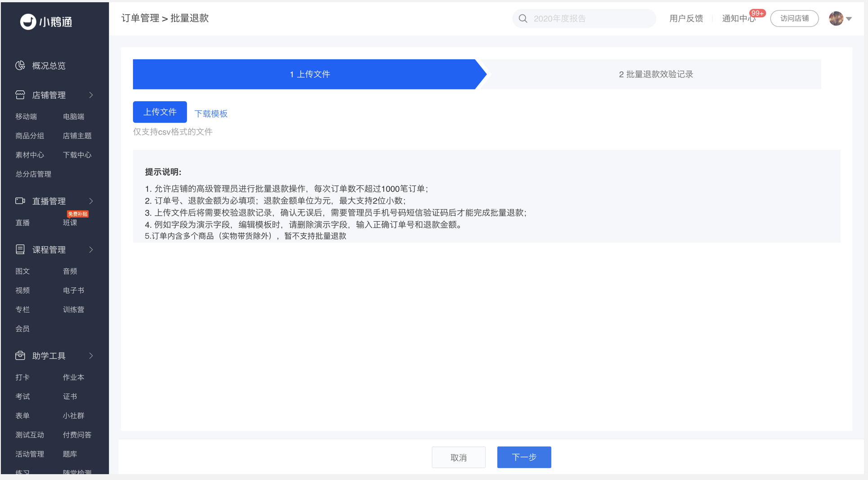The height and width of the screenshot is (480, 868).
Task: Open 直播 menu item
Action: tap(22, 223)
